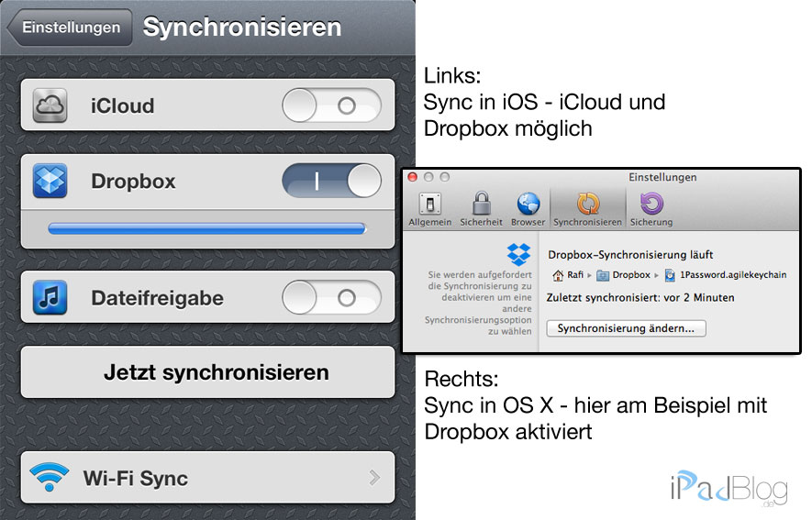Enable the iCloud sync switch
Image resolution: width=812 pixels, height=520 pixels.
pyautogui.click(x=330, y=105)
